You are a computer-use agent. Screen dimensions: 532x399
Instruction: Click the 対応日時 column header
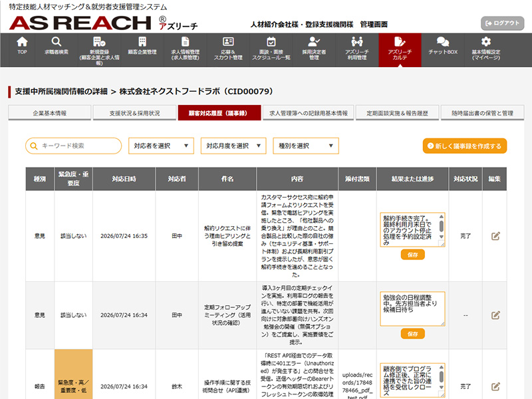pos(124,179)
